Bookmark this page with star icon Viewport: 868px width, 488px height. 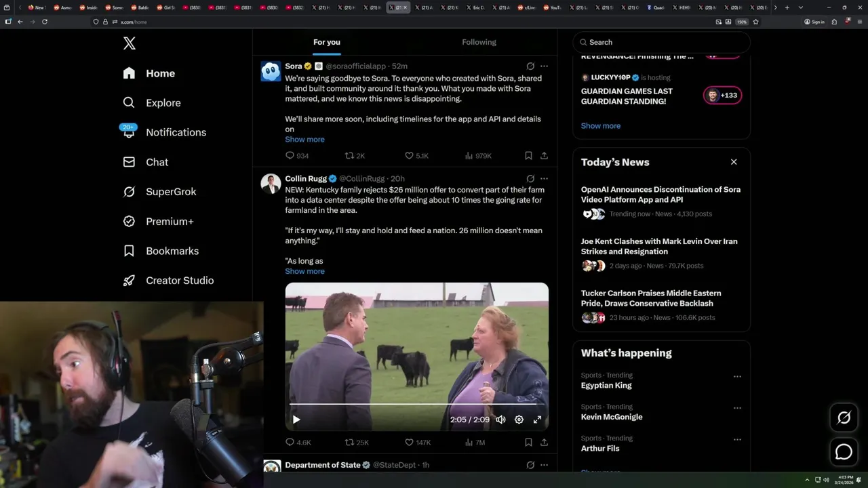pyautogui.click(x=755, y=22)
